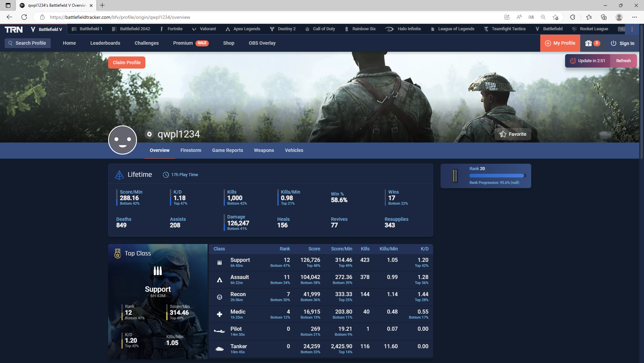Switch to the Weapons tab

[264, 150]
